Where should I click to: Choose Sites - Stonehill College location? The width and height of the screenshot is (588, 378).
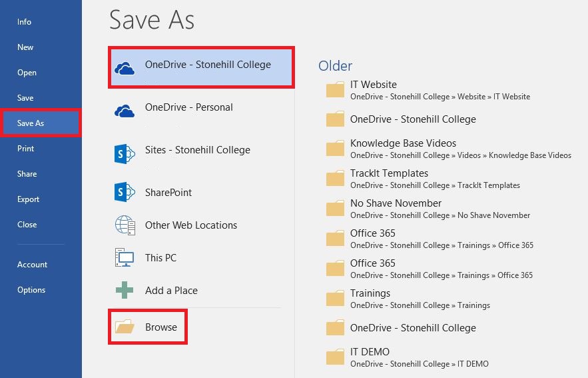pyautogui.click(x=201, y=153)
